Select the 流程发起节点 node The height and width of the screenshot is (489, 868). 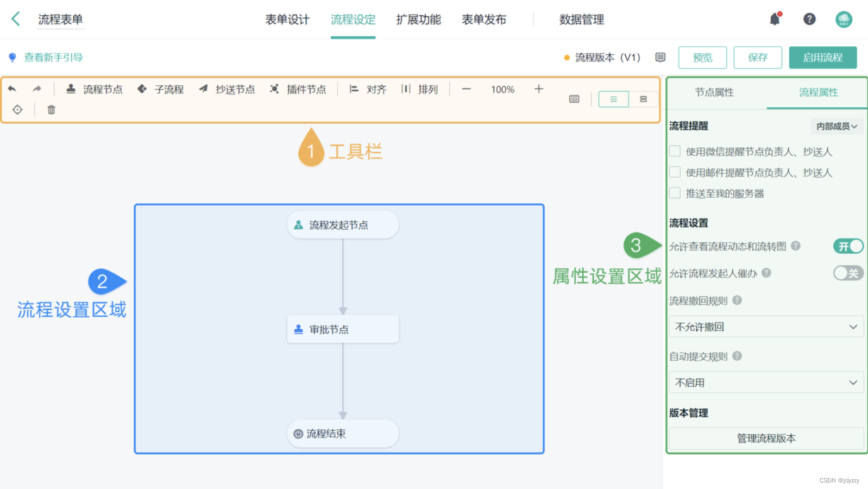343,224
